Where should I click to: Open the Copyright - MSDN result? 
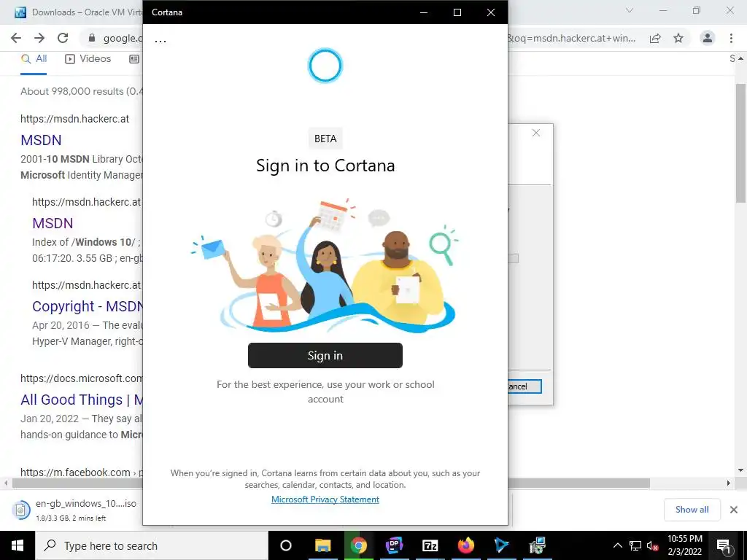(x=88, y=306)
